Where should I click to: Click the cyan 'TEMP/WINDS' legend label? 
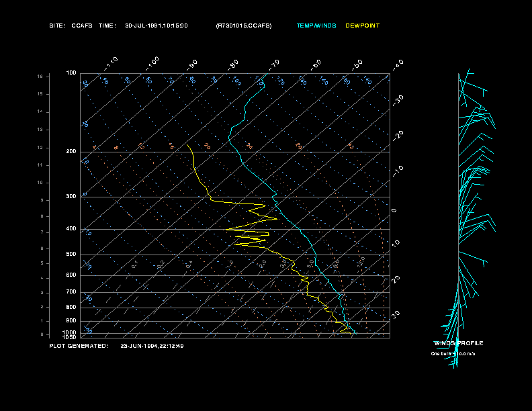316,26
